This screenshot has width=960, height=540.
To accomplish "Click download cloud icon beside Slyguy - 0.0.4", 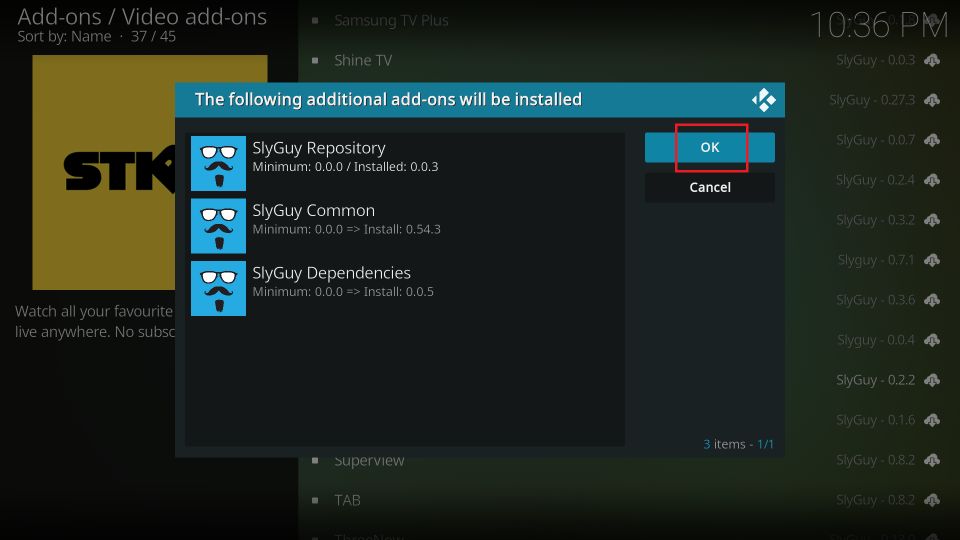I will point(932,340).
